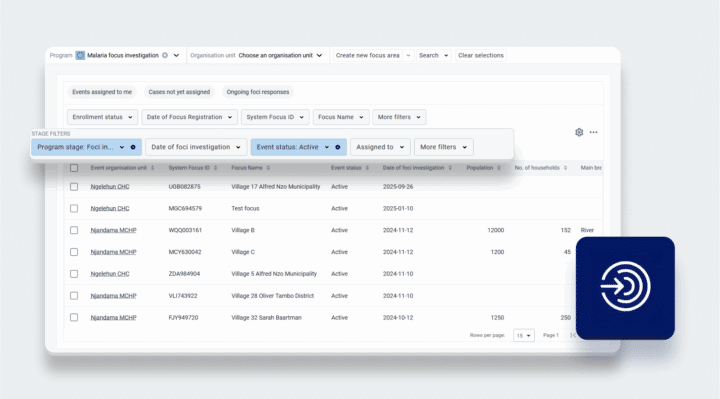Image resolution: width=720 pixels, height=399 pixels.
Task: Click the Capture app logo tile
Action: [625, 288]
